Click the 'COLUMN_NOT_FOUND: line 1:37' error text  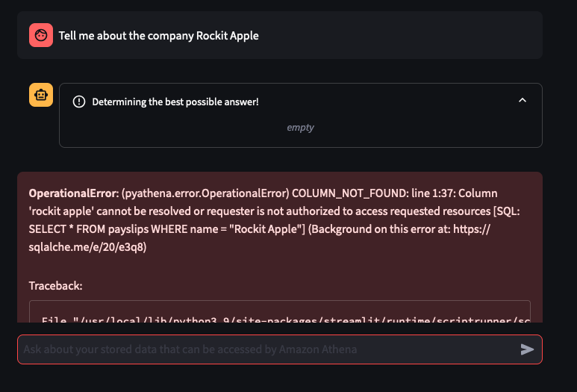point(373,193)
